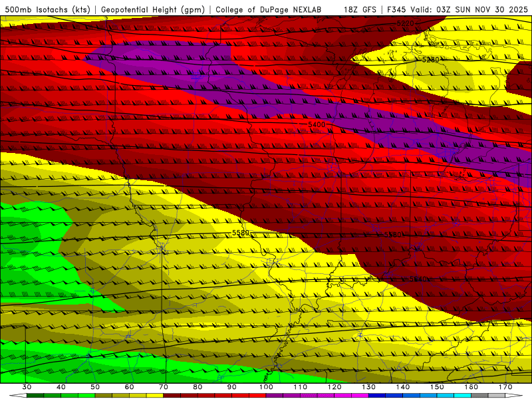
Task: Click the '70' legend scale value
Action: click(x=164, y=387)
